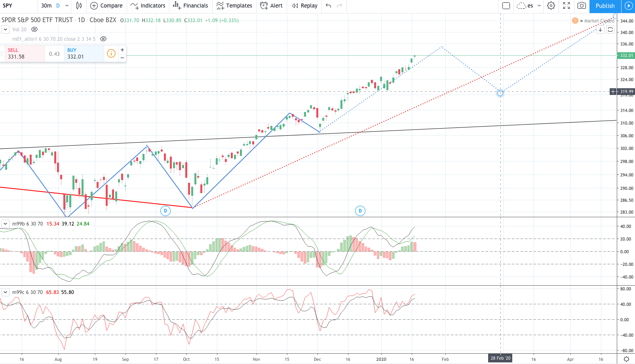Undo the last chart action
This screenshot has width=635, height=364.
tap(329, 6)
